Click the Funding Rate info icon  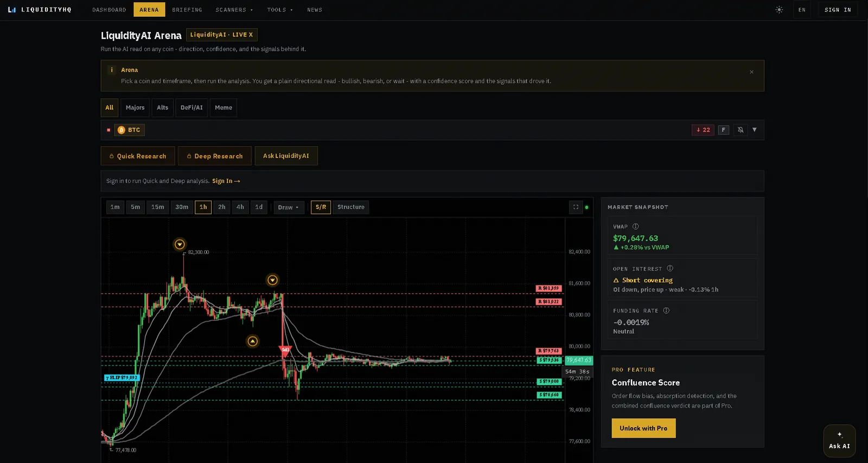[666, 310]
